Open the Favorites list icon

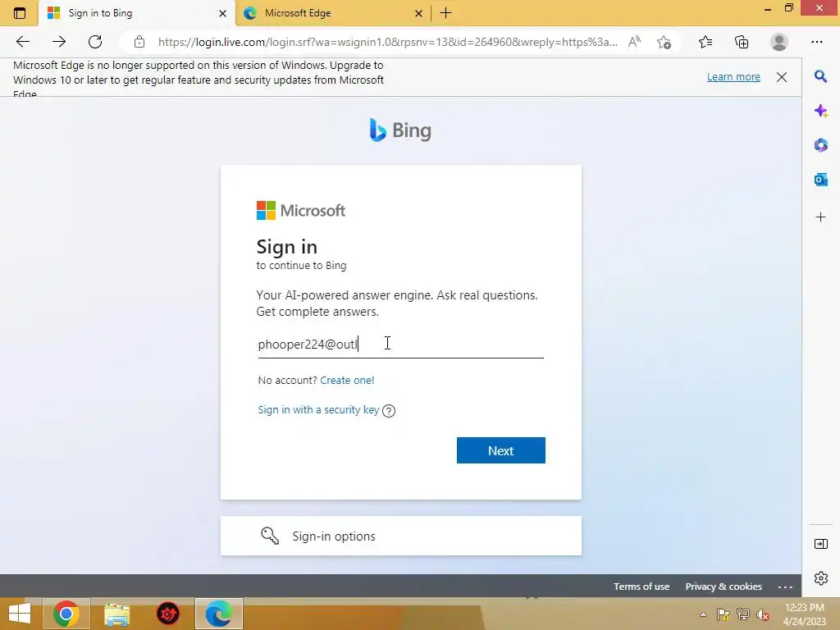click(705, 42)
